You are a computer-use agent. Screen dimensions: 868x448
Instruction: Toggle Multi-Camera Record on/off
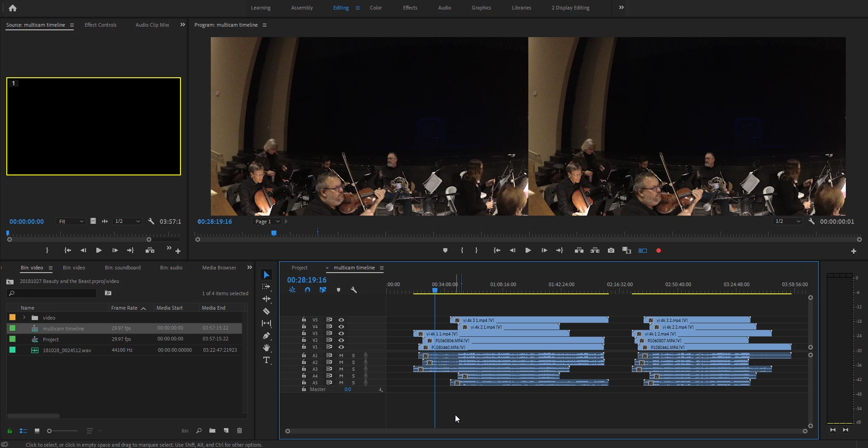coord(659,250)
